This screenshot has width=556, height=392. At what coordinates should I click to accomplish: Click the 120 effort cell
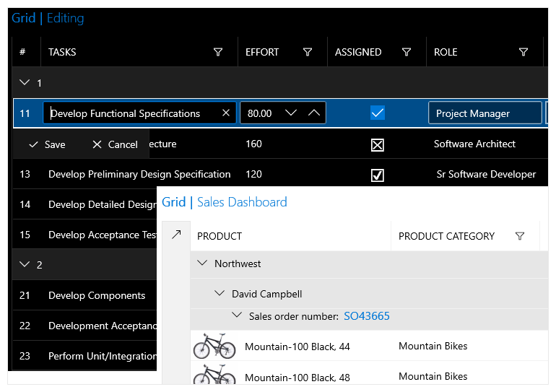(253, 175)
